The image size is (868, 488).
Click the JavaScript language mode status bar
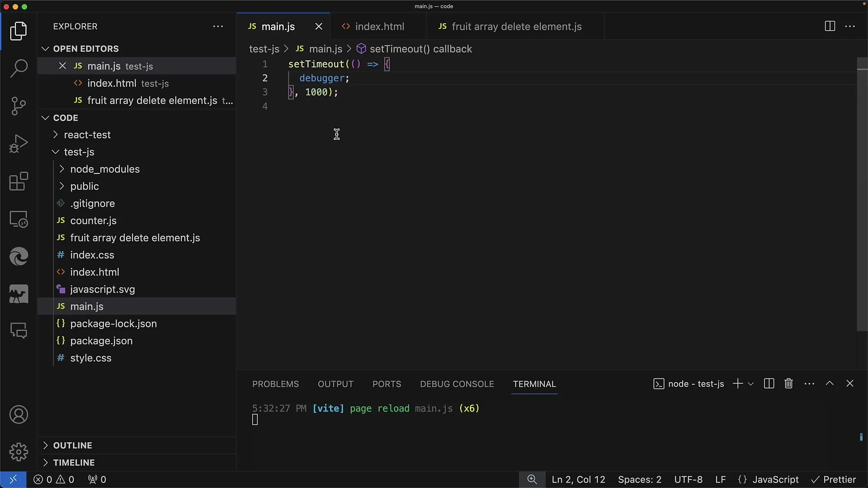(776, 480)
